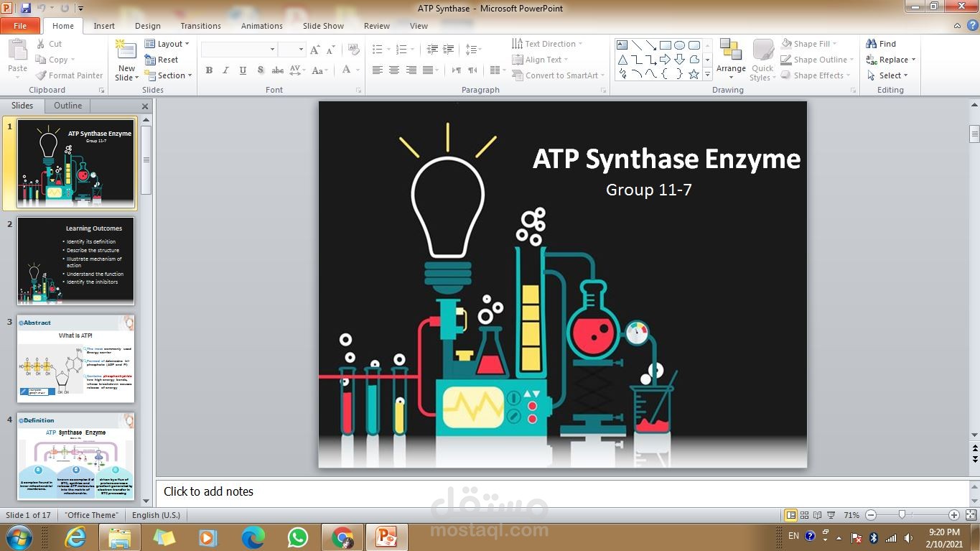Click the Save icon in Quick Access Toolbar
Image resolution: width=980 pixels, height=551 pixels.
[x=26, y=9]
